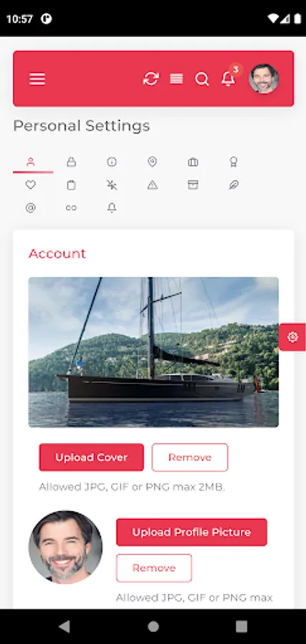306x644 pixels.
Task: Select the warning triangle settings tab
Action: [x=153, y=185]
